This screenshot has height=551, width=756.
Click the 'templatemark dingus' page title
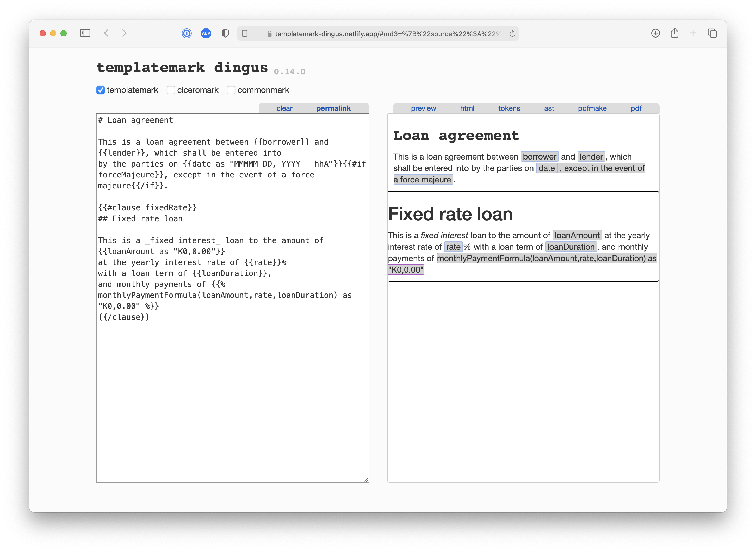(x=182, y=67)
